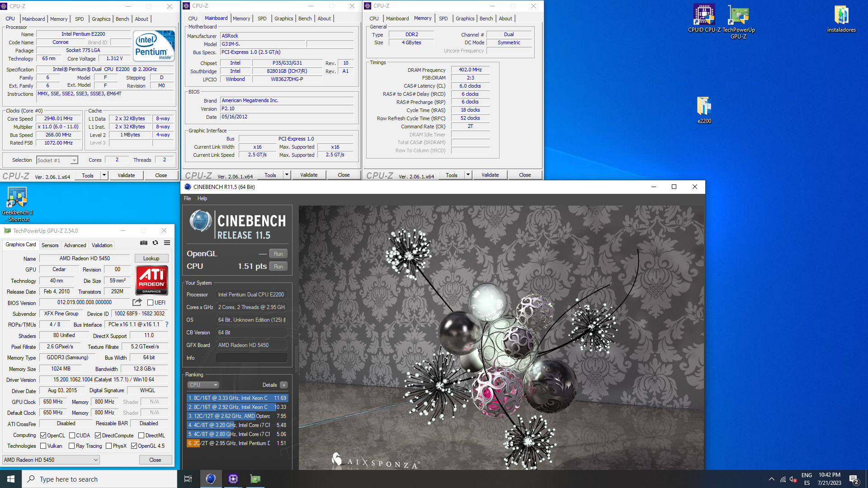Open the Socket #1 selection dropdown
Image resolution: width=868 pixels, height=488 pixels.
pos(57,160)
